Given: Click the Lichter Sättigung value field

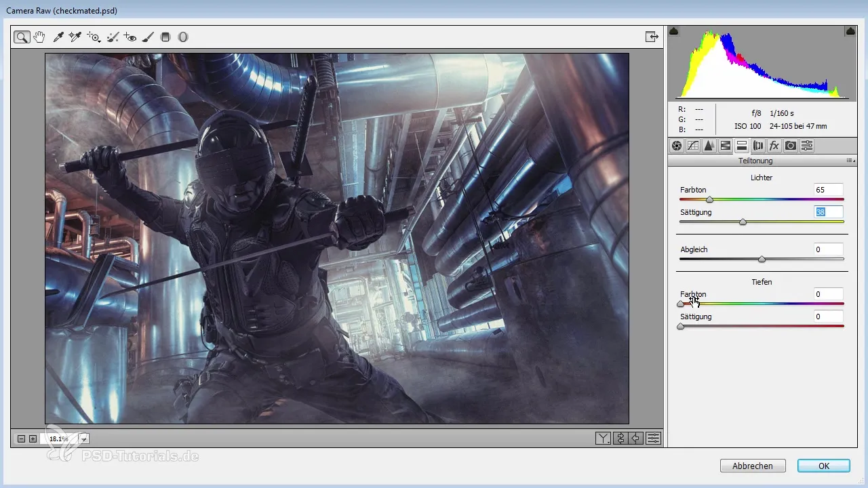Looking at the screenshot, I should tap(829, 212).
